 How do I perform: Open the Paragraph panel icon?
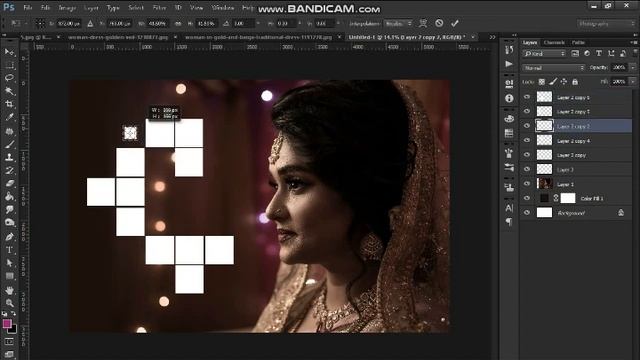509,222
